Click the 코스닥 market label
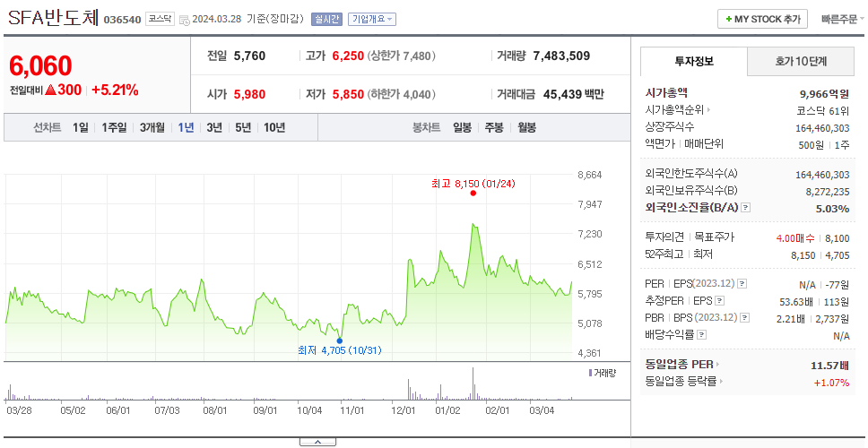 point(160,20)
